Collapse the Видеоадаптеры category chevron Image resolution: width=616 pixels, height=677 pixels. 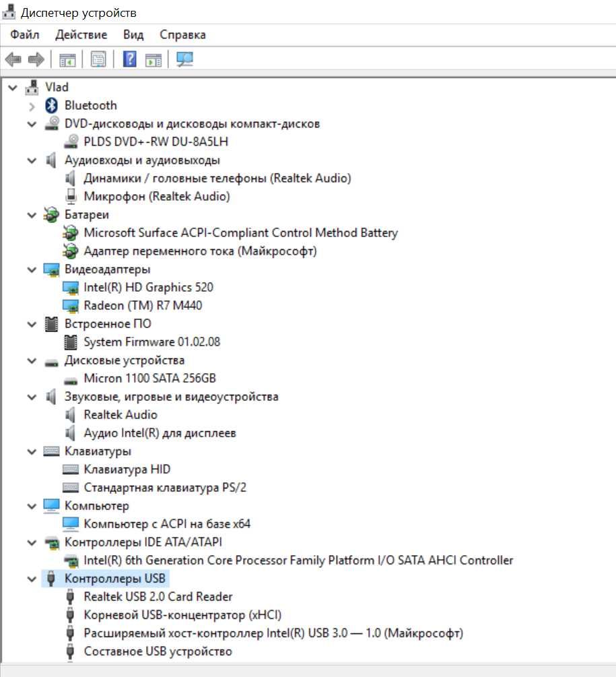32,270
